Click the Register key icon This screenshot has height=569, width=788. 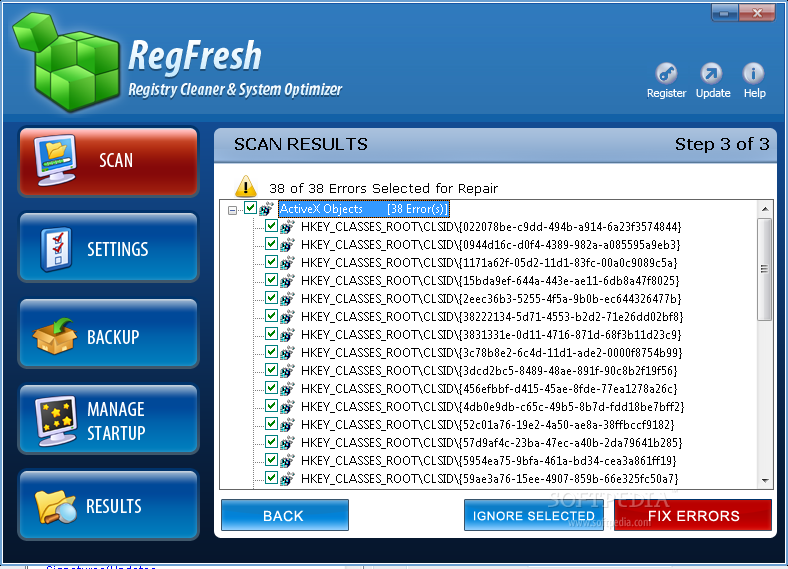[666, 74]
